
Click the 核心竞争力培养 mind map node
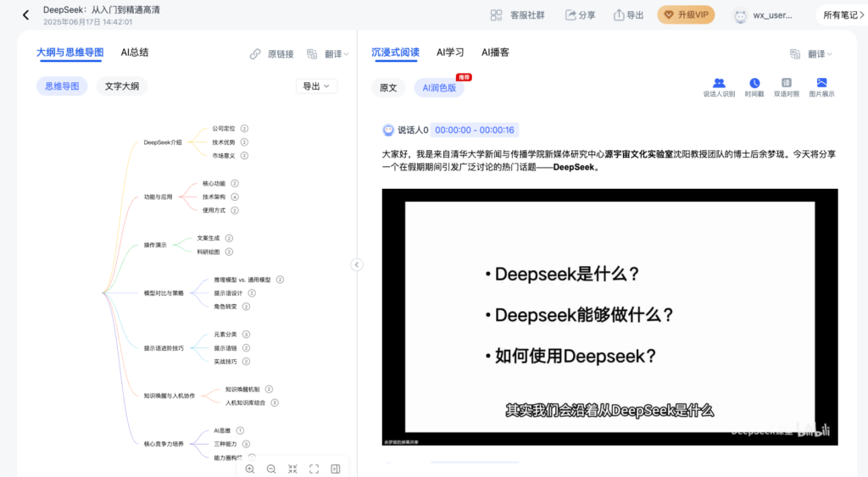pyautogui.click(x=164, y=444)
